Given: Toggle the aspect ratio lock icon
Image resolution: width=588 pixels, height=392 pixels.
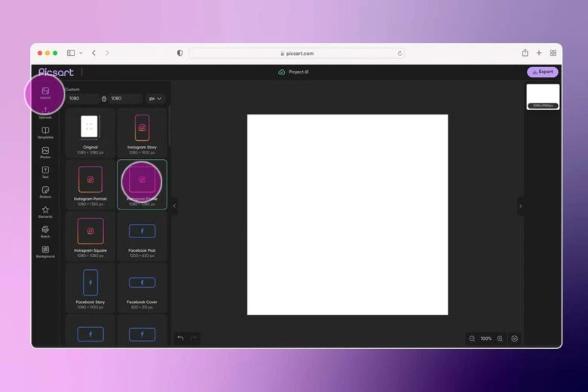Looking at the screenshot, I should pos(104,99).
